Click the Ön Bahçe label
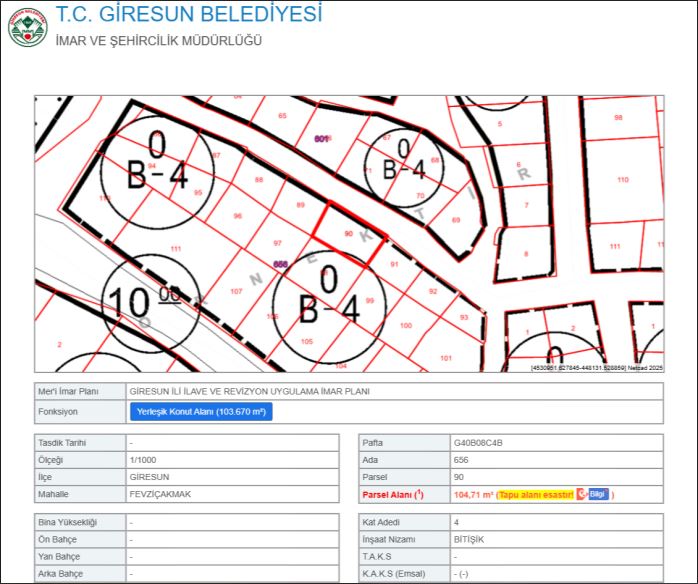Screen dimensions: 698x584 tap(57, 539)
